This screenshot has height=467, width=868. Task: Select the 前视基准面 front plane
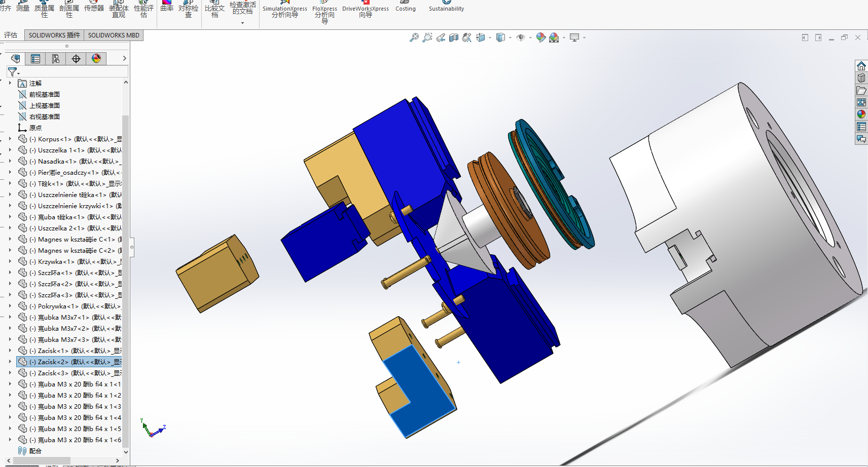(45, 94)
